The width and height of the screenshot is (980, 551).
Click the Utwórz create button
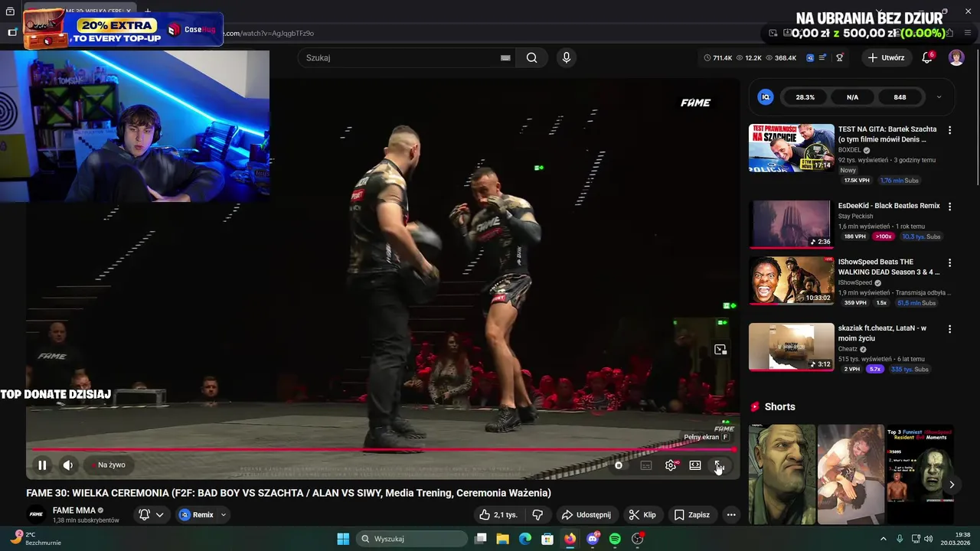pyautogui.click(x=886, y=57)
